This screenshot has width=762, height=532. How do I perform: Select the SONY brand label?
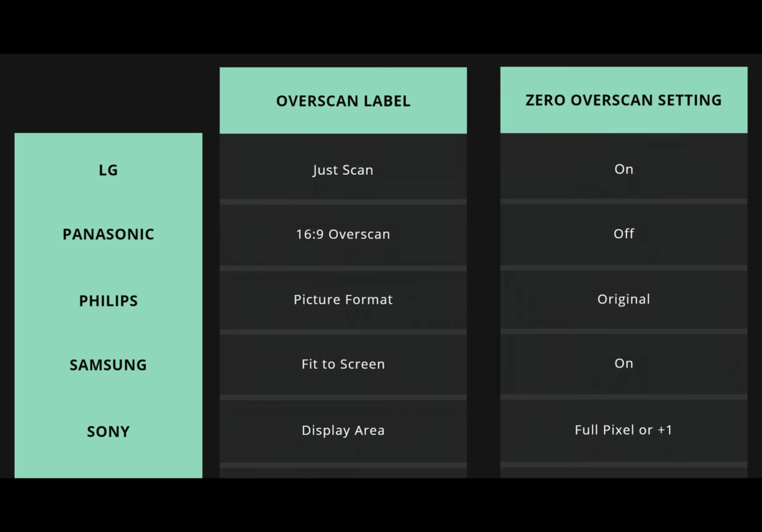108,432
